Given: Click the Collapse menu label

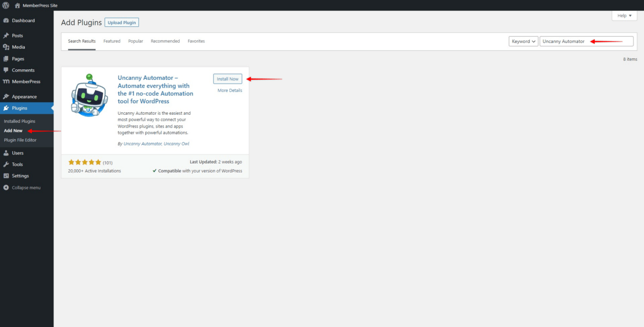Looking at the screenshot, I should click(26, 188).
